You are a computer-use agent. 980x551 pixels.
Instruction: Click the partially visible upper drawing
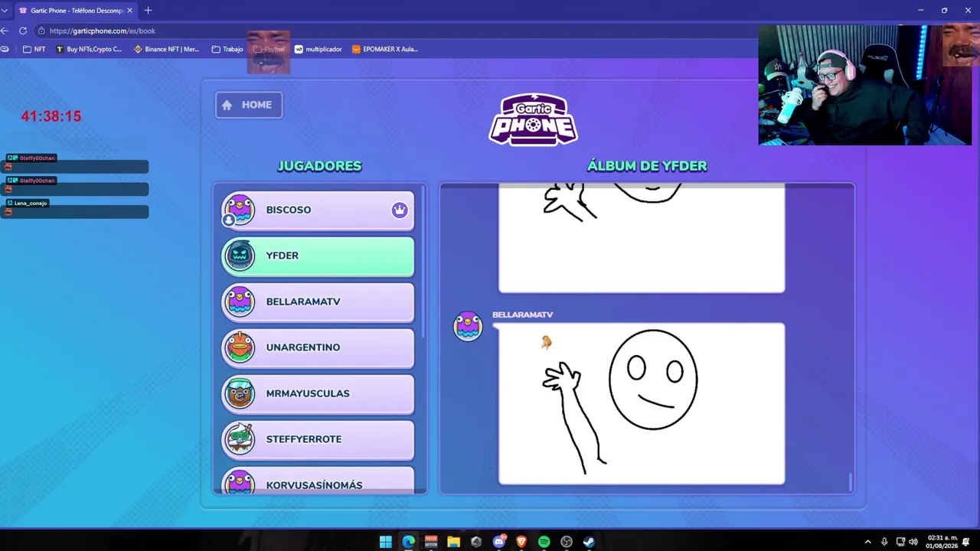pos(642,239)
